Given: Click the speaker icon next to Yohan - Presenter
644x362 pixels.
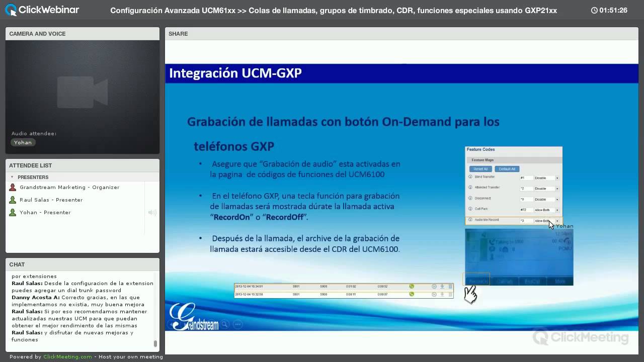Looking at the screenshot, I should pos(152,212).
